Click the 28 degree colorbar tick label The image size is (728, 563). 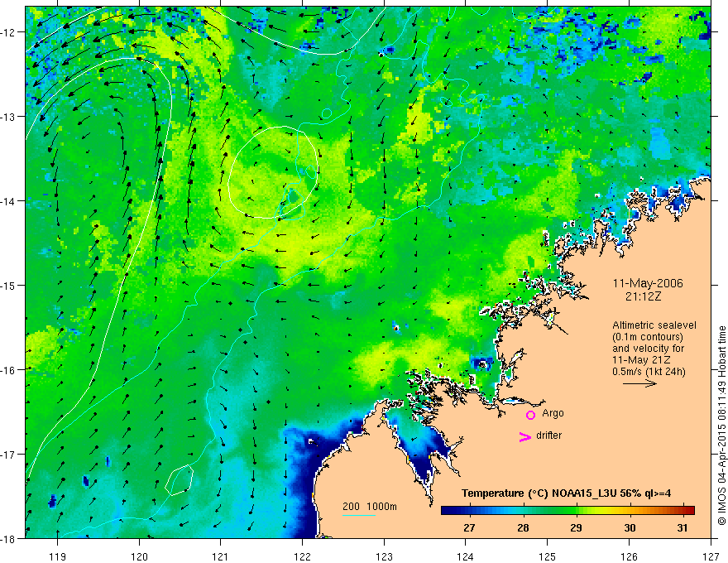coord(523,527)
